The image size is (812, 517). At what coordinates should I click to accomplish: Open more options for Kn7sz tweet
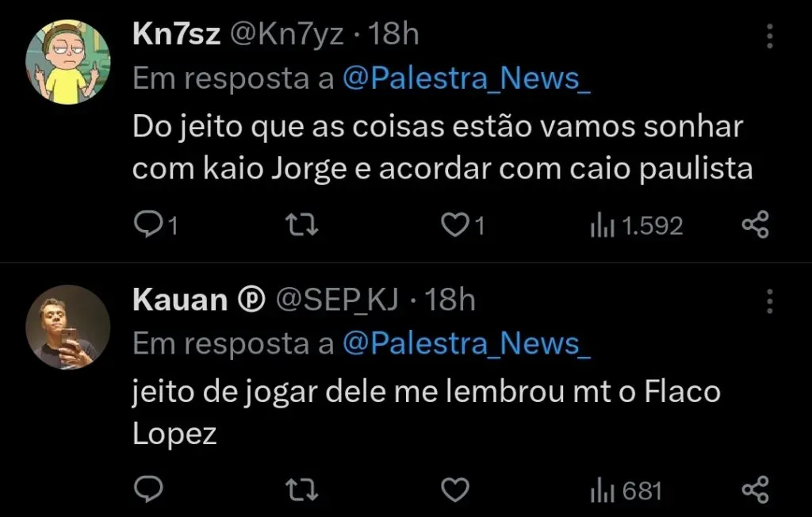click(x=768, y=36)
